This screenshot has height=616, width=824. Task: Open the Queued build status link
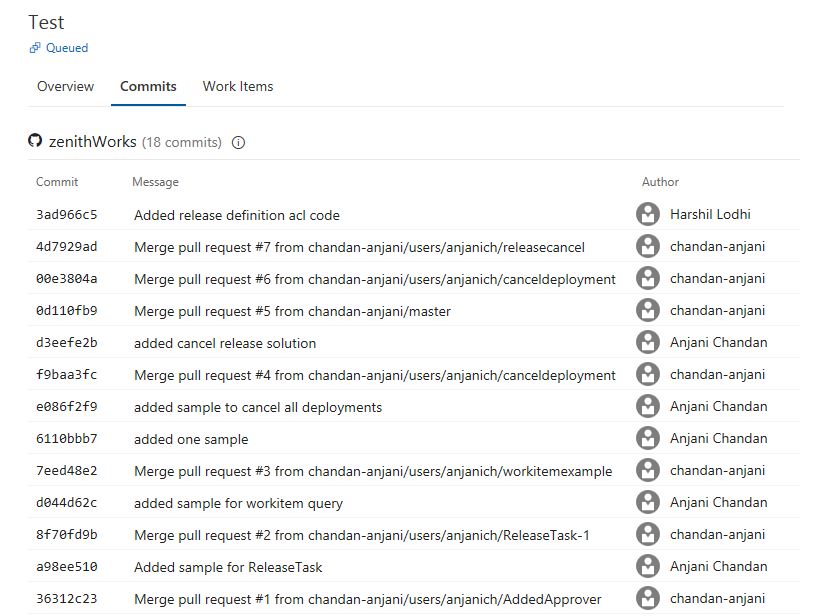pyautogui.click(x=65, y=47)
